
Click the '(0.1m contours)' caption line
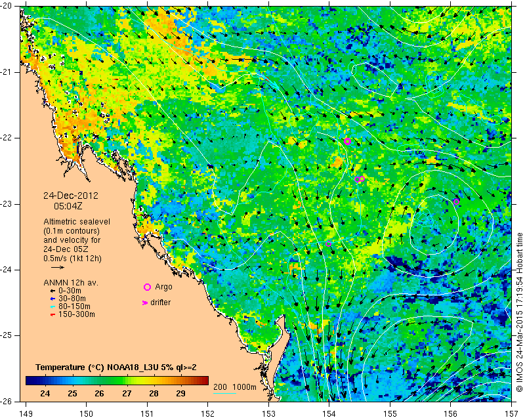coord(72,231)
